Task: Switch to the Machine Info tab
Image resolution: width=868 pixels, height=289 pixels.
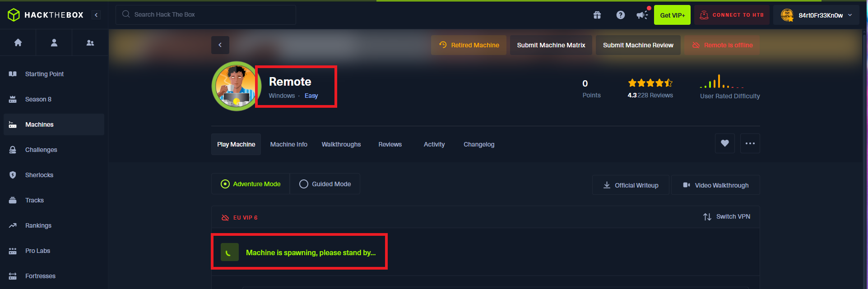Action: [x=289, y=144]
